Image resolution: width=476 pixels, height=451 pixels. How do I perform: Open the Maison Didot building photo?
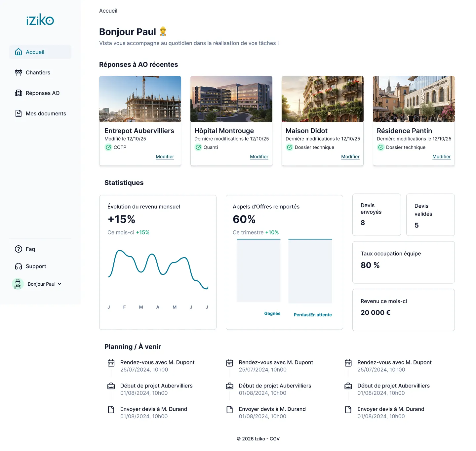323,99
